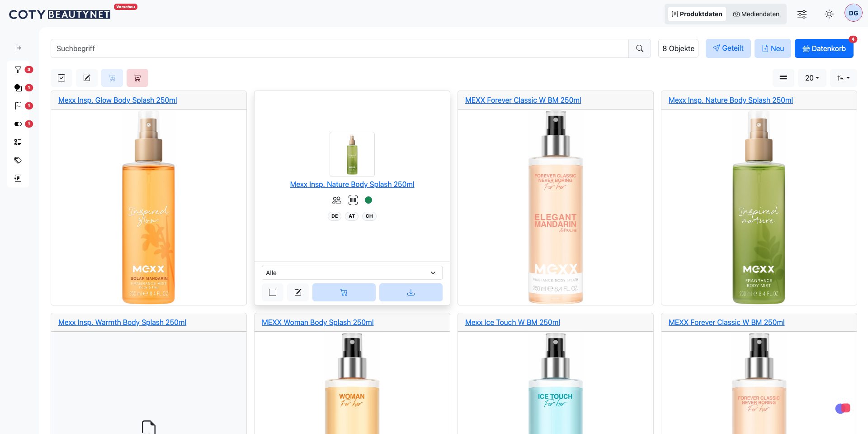Edit the Nature Body Splash card
The height and width of the screenshot is (434, 868).
pyautogui.click(x=298, y=292)
